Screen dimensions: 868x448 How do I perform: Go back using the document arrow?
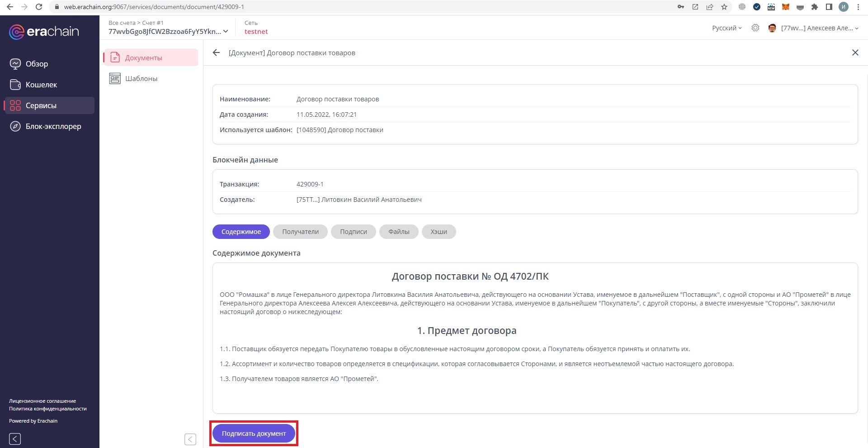coord(216,53)
